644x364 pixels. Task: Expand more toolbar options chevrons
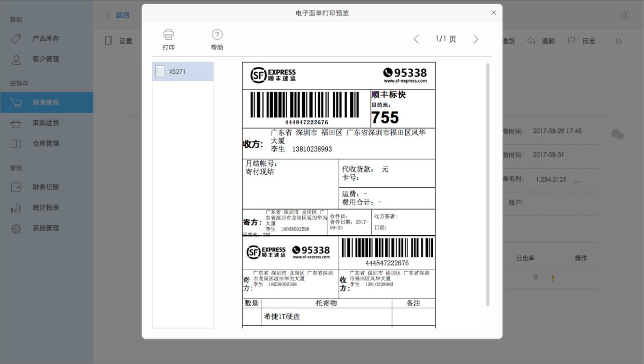pyautogui.click(x=618, y=41)
